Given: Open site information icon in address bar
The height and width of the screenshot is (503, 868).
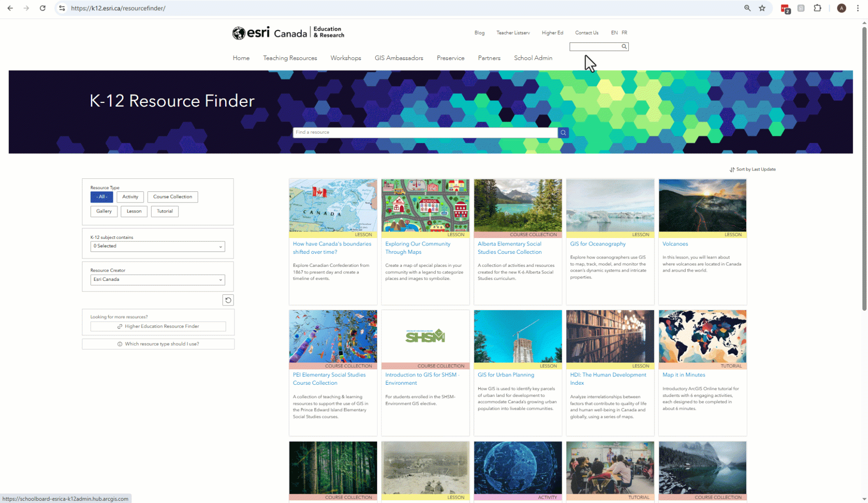Looking at the screenshot, I should (x=62, y=8).
